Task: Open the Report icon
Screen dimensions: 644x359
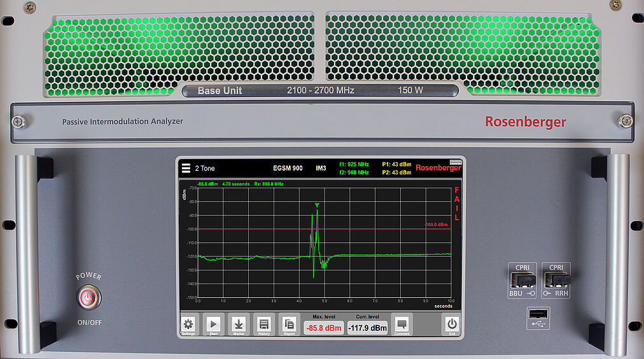Action: 290,324
